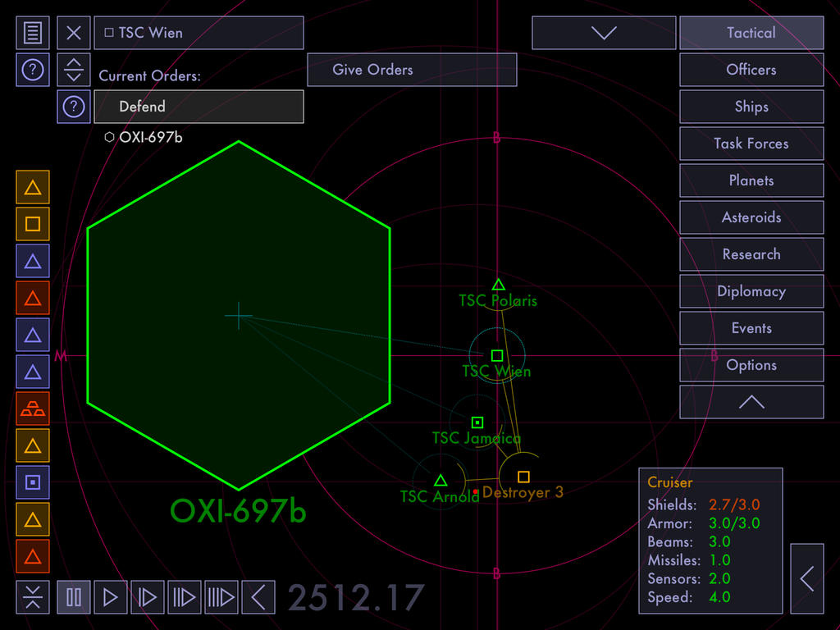Image resolution: width=840 pixels, height=630 pixels.
Task: Open help for the Defend order
Action: (x=74, y=107)
